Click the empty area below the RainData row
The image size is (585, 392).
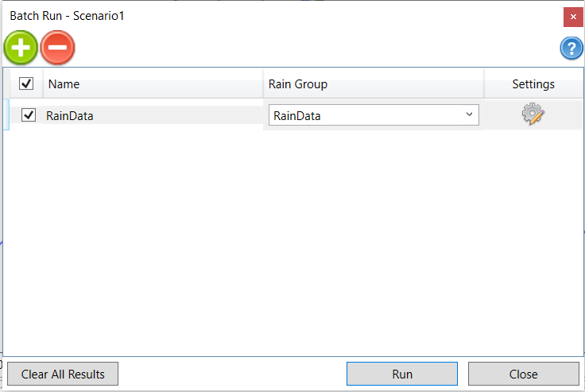tap(294, 239)
